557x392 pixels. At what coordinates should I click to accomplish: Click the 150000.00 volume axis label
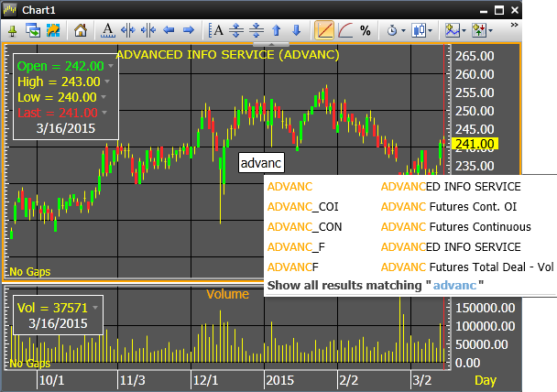[x=485, y=308]
